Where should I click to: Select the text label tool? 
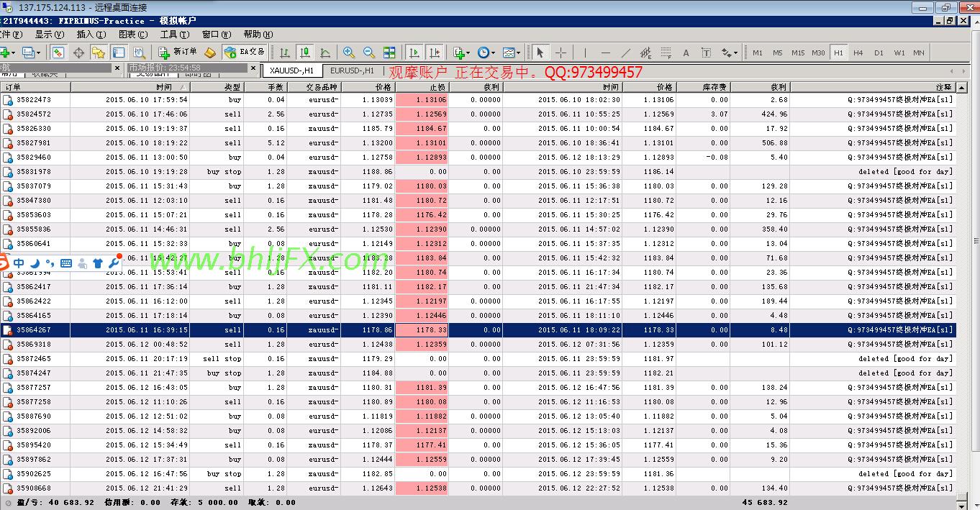click(x=706, y=53)
